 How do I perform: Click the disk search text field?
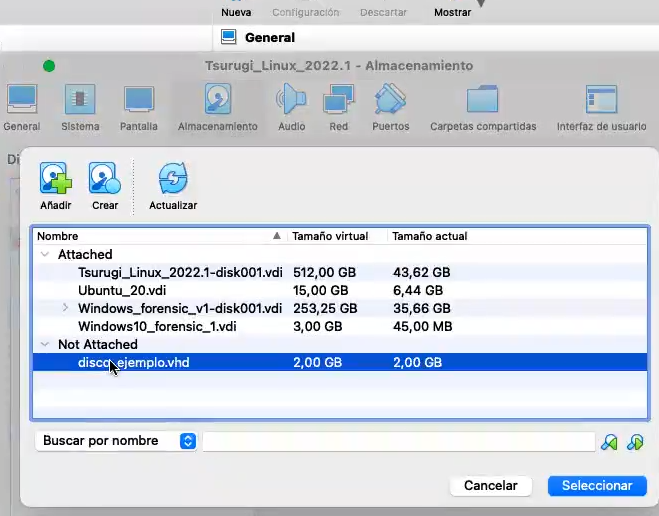click(x=399, y=442)
